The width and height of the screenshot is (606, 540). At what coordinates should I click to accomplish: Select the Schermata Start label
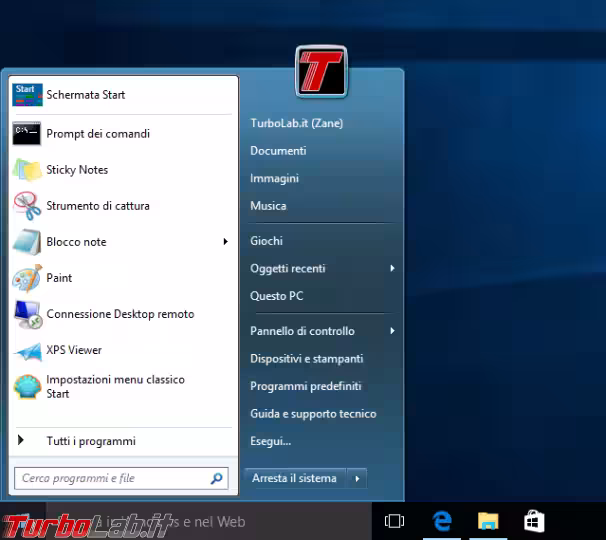pos(85,95)
